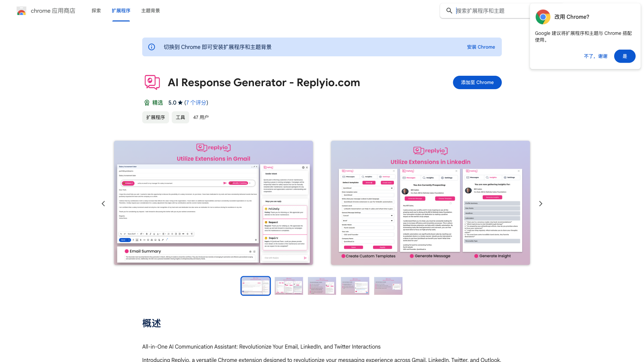The height and width of the screenshot is (362, 644).
Task: Click the 添加至 Chrome button
Action: 477,82
